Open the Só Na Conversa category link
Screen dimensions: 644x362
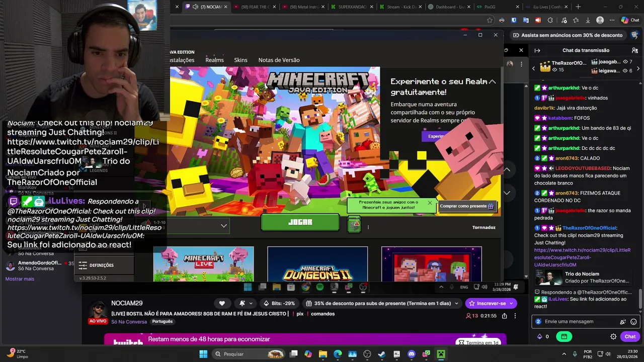(129, 322)
